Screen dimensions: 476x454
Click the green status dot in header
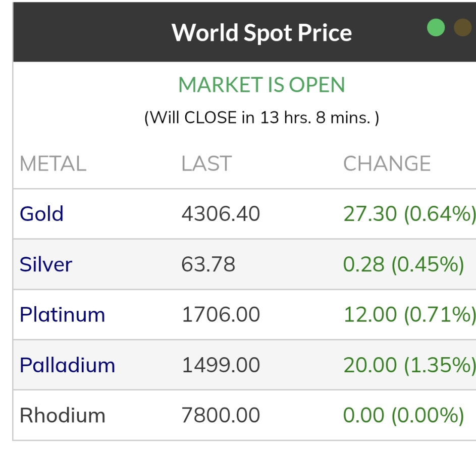coord(436,27)
